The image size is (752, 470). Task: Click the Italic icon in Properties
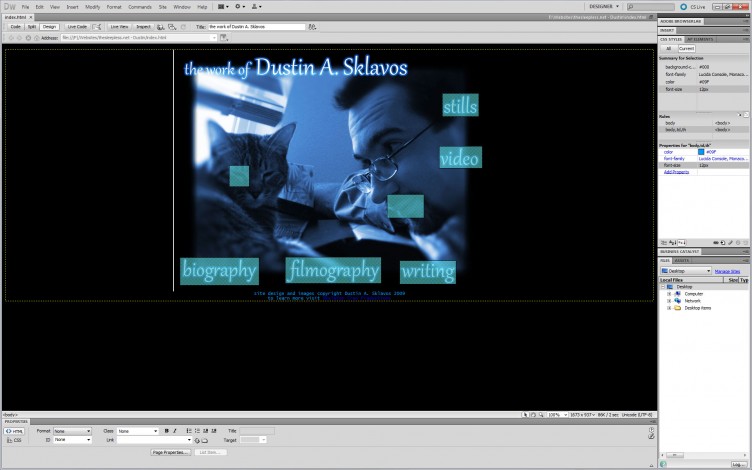[x=175, y=431]
